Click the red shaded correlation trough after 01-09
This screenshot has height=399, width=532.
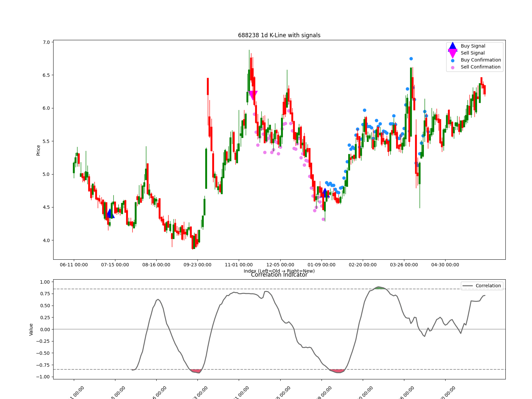pos(337,371)
